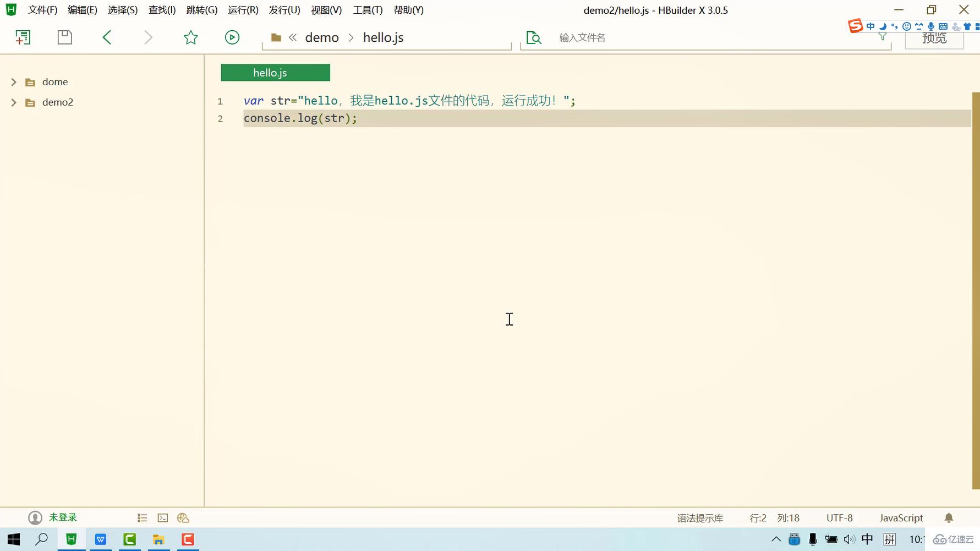Go back with the left arrow icon

(107, 37)
